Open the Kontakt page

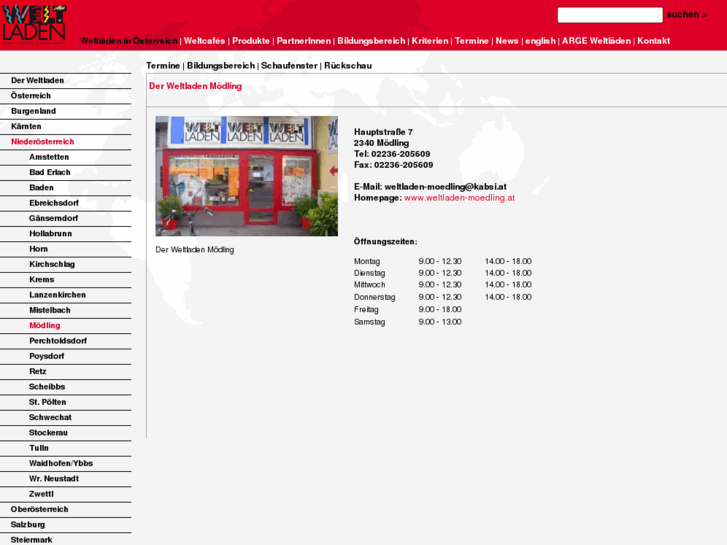pyautogui.click(x=653, y=41)
